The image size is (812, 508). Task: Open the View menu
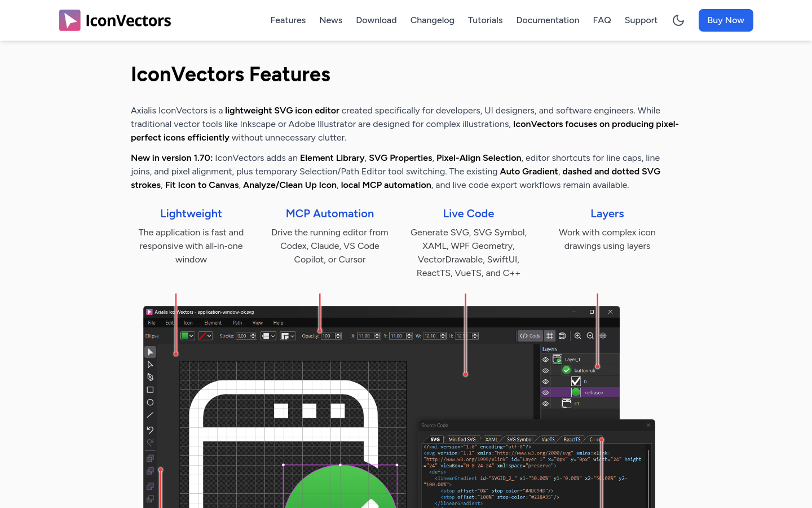click(258, 323)
